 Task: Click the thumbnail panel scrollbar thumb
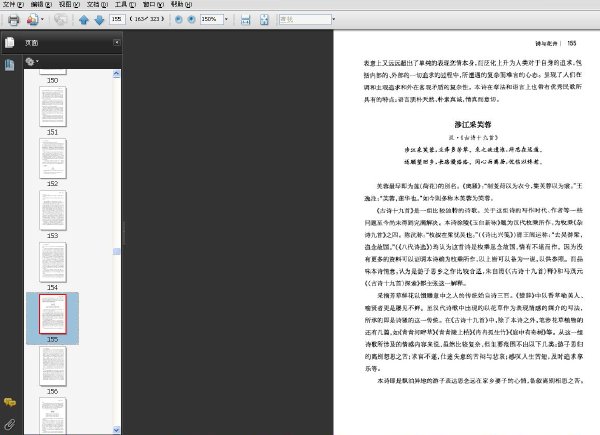tap(117, 251)
